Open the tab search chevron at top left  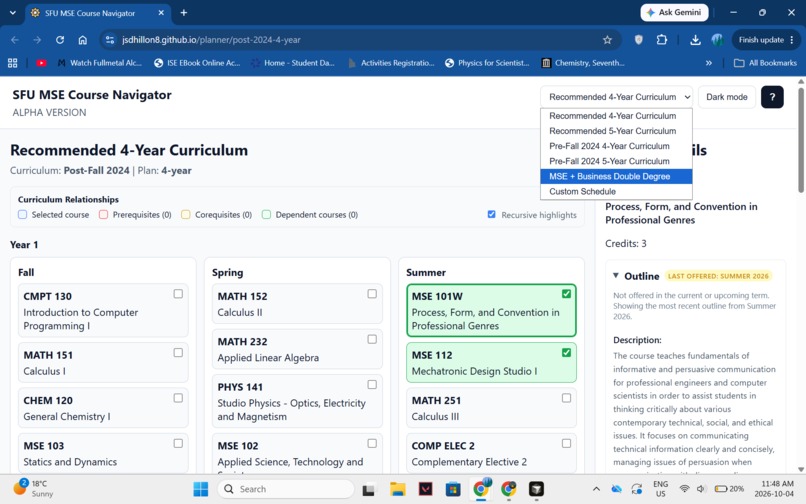(x=12, y=13)
